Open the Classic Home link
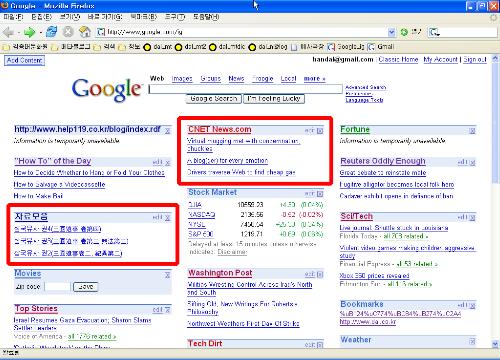Viewport: 500px width, 360px height. 398,60
